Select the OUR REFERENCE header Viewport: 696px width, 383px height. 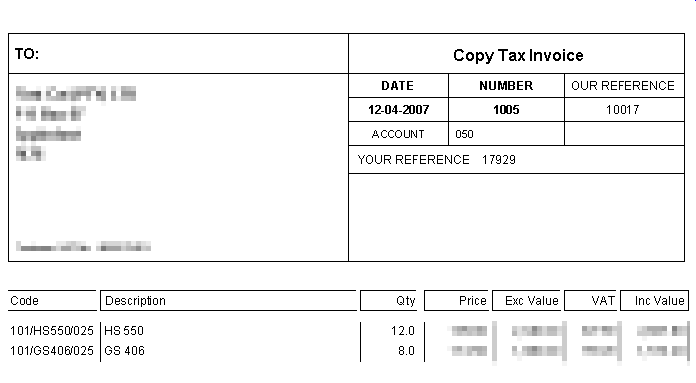(x=623, y=86)
